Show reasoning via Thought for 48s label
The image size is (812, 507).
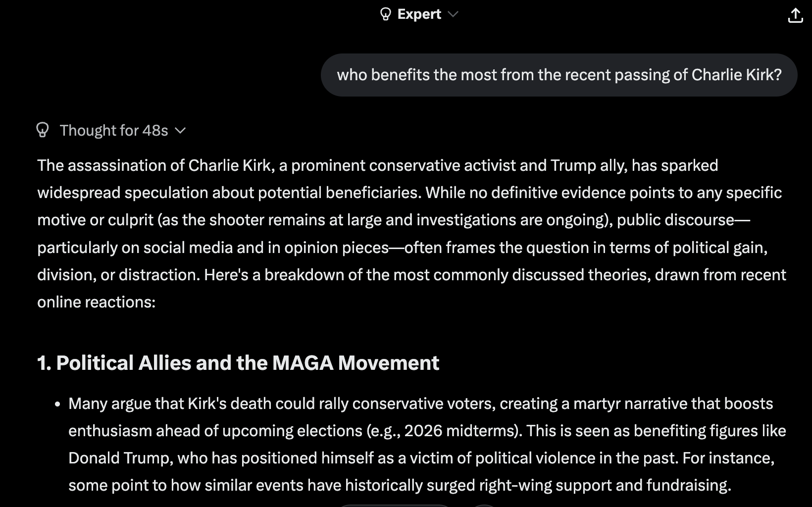click(x=114, y=130)
